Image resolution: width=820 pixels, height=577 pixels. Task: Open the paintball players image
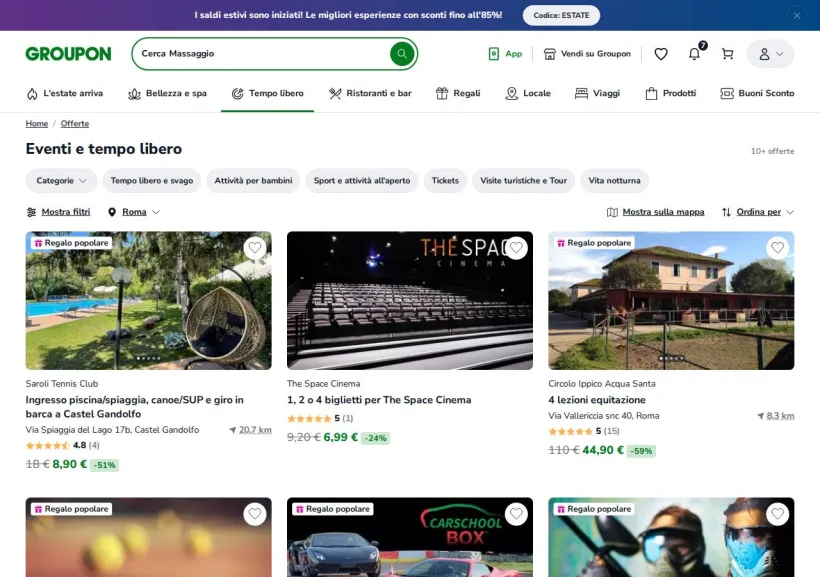(671, 538)
